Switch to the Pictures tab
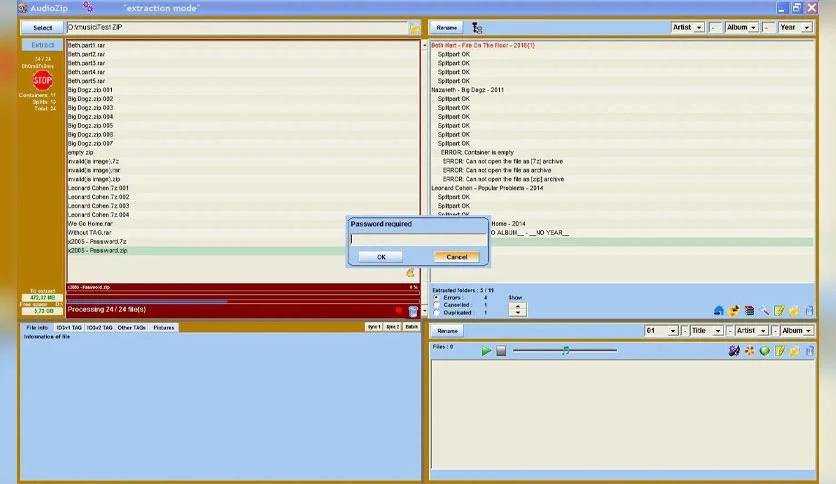836x484 pixels. click(x=164, y=327)
